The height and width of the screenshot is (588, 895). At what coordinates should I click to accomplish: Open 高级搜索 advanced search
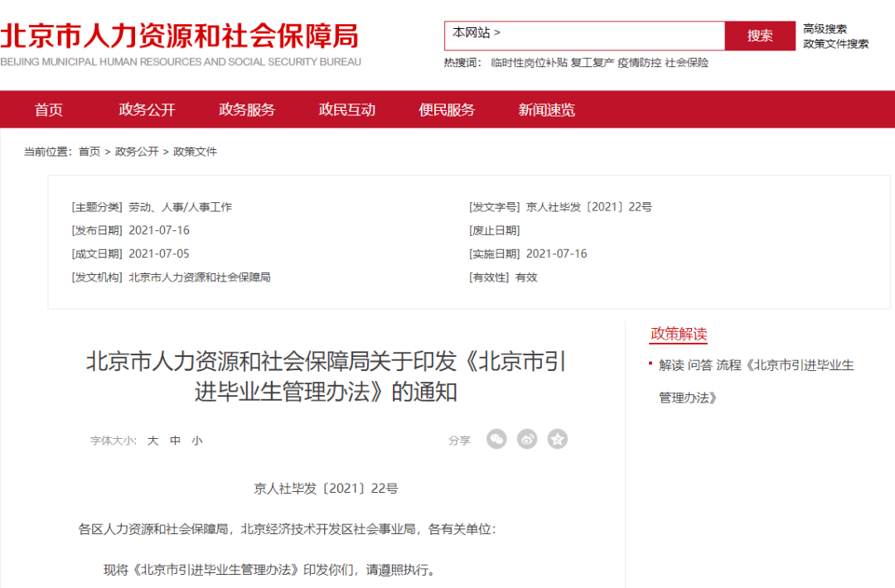tap(825, 27)
